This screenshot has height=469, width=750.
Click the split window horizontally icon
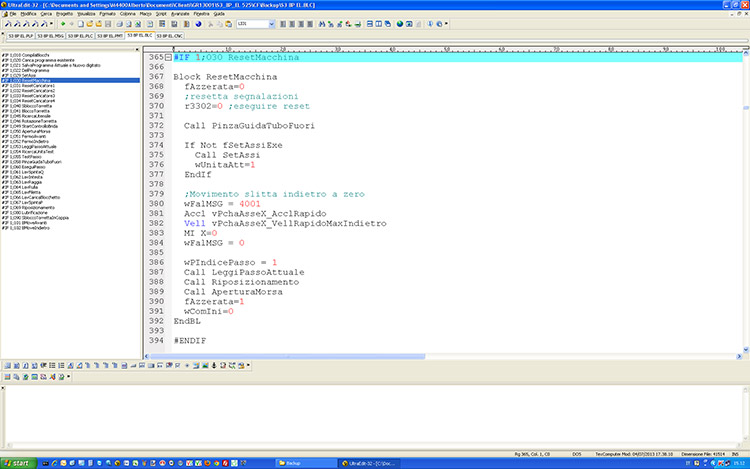click(370, 24)
